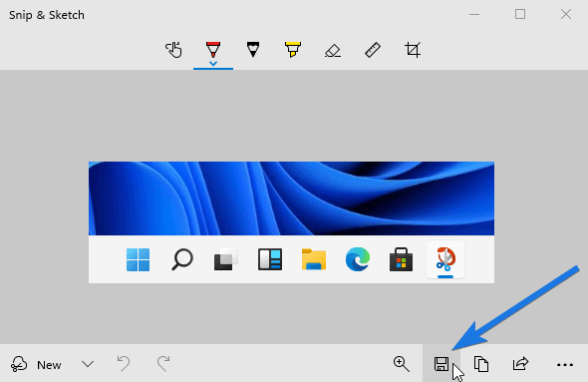Select the Touch Writing tool
588x382 pixels.
[x=173, y=50]
